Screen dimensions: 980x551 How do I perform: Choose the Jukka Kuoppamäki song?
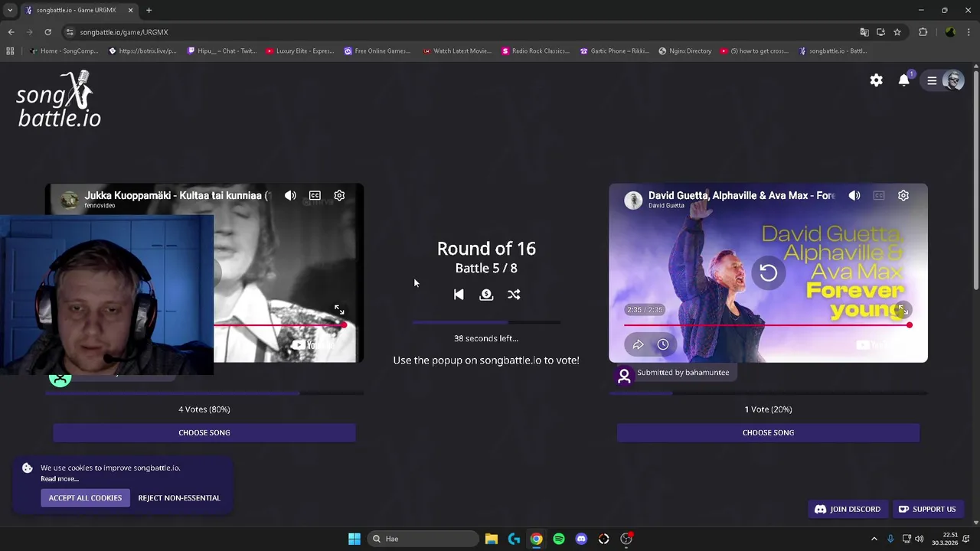pos(204,432)
